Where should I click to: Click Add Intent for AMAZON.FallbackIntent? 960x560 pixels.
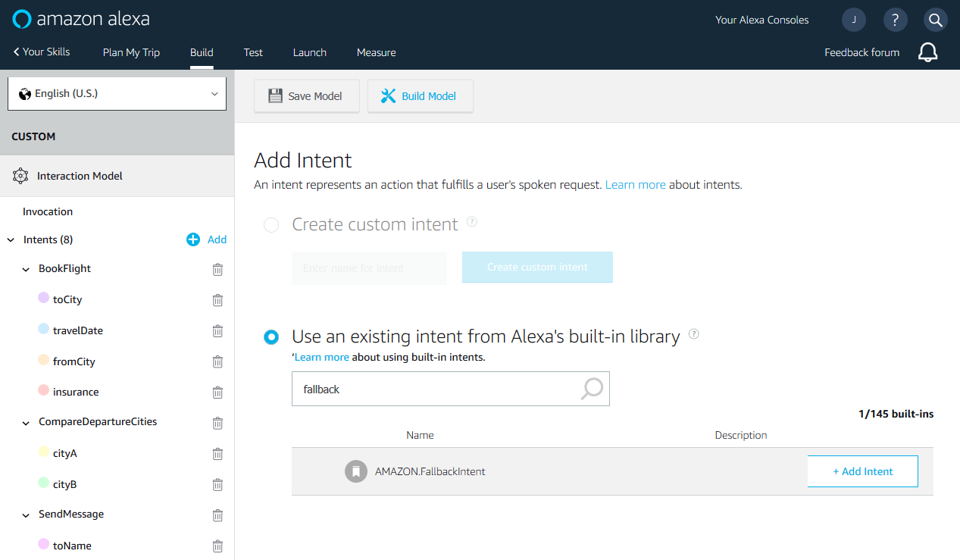tap(862, 471)
